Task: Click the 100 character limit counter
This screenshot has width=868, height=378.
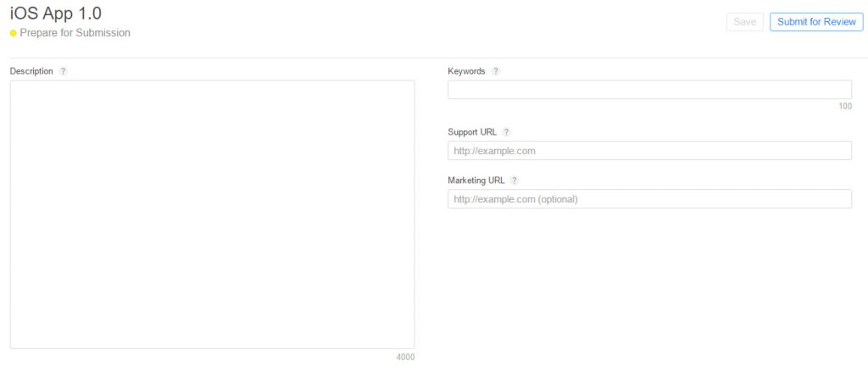Action: point(844,107)
